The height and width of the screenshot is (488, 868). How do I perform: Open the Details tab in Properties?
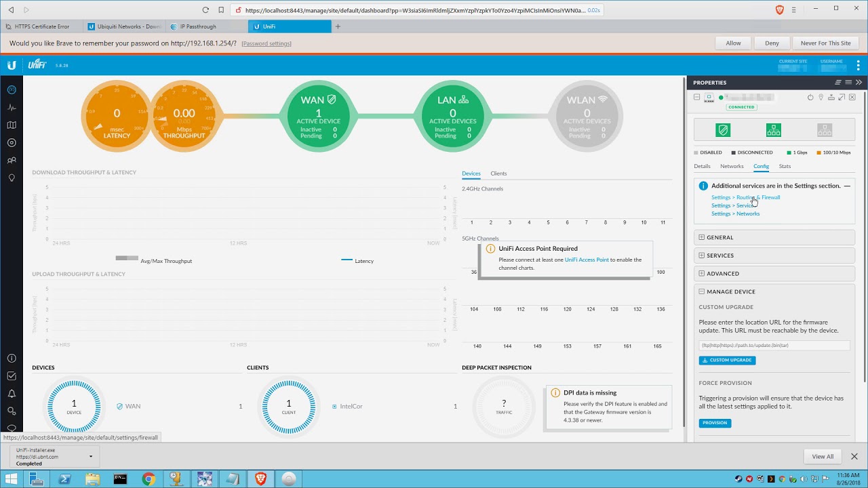tap(702, 166)
